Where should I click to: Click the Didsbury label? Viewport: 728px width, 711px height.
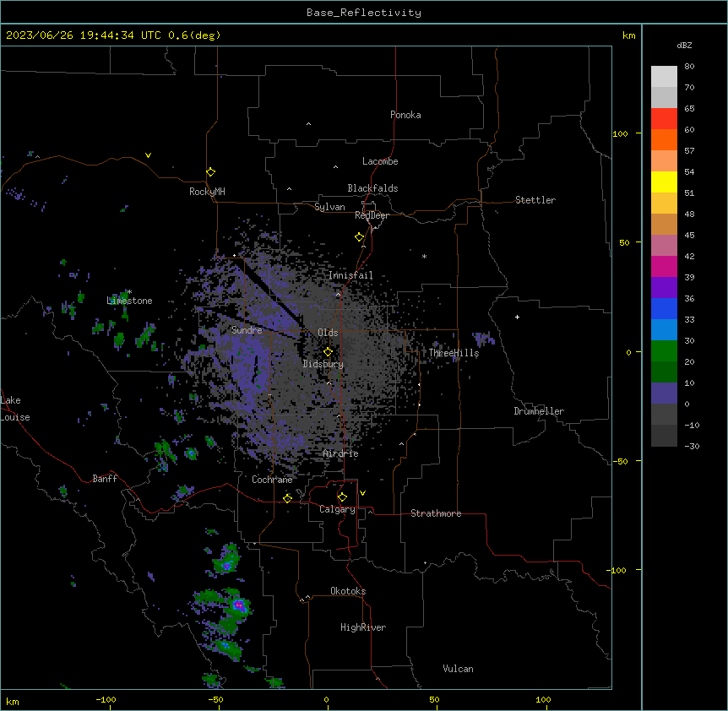pyautogui.click(x=323, y=364)
